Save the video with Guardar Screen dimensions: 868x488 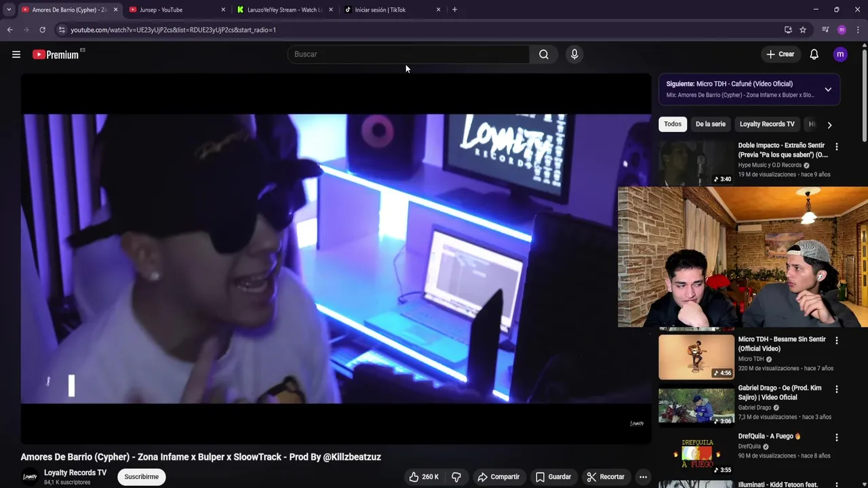click(x=553, y=476)
